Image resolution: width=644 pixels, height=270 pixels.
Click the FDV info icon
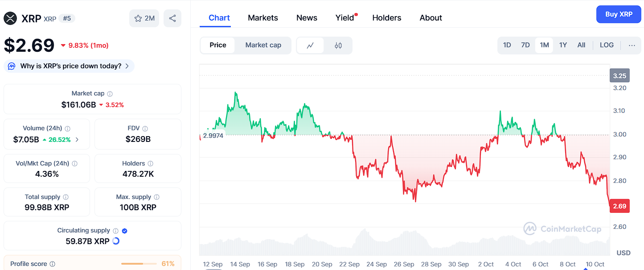(x=145, y=129)
